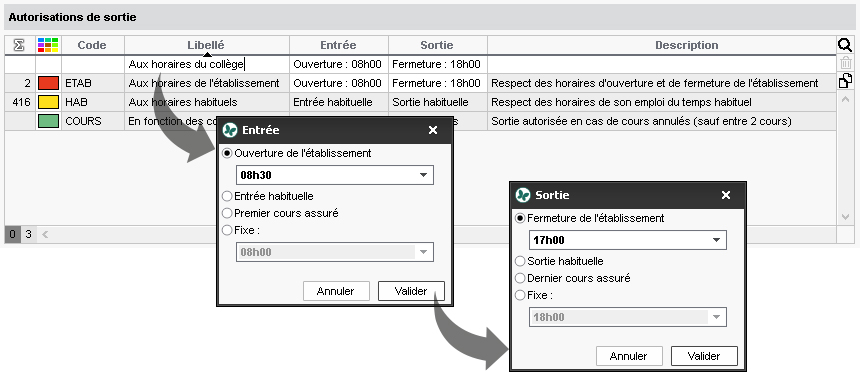Click the 416 count cell
Image resolution: width=860 pixels, height=372 pixels.
tap(20, 102)
